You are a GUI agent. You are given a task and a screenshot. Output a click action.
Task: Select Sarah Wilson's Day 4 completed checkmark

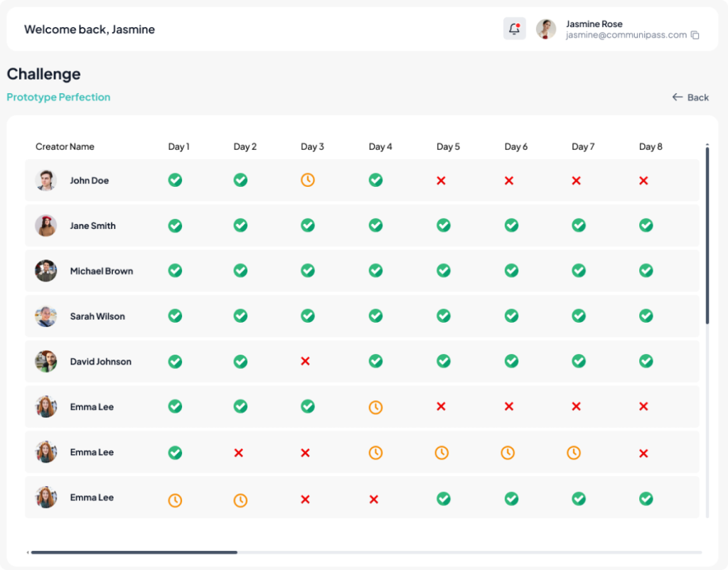[x=375, y=316]
